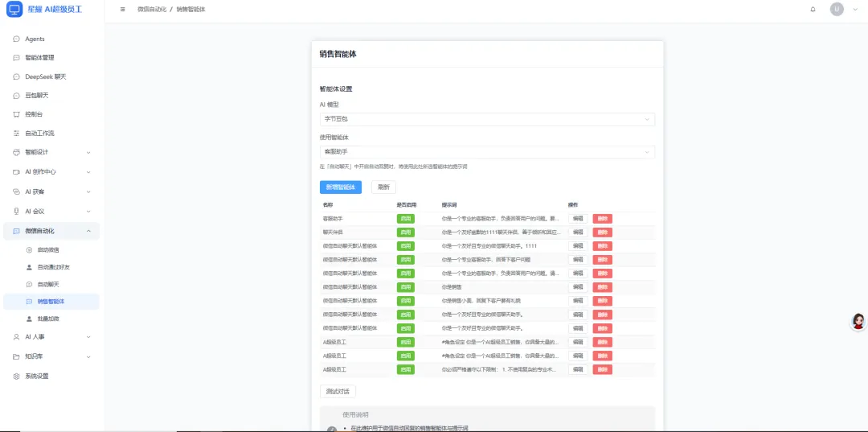
Task: Click the 是否启用 column header
Action: pos(407,205)
